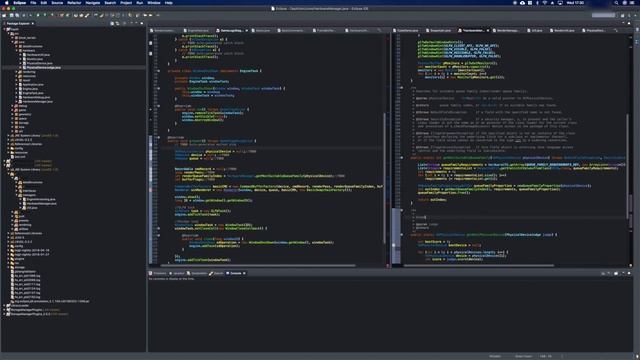Screen dimensions: 640x360
Task: Click Writable in status bar
Action: pyautogui.click(x=495, y=356)
